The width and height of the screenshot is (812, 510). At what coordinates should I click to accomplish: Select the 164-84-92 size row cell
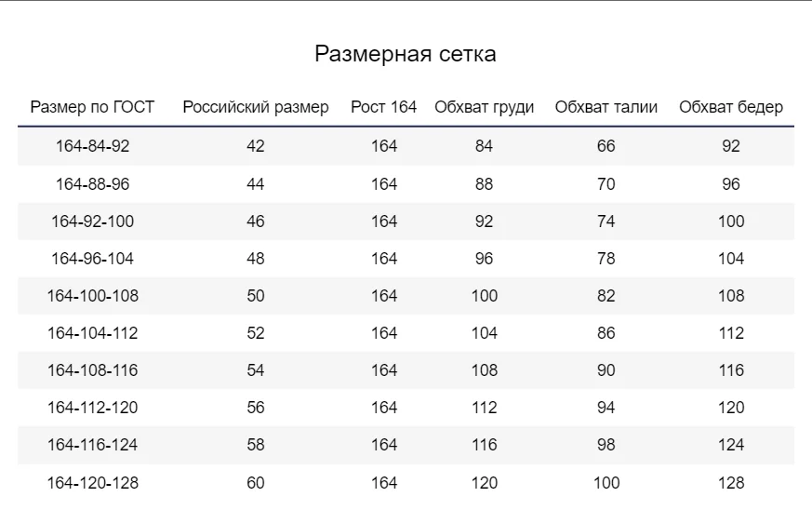click(x=93, y=146)
